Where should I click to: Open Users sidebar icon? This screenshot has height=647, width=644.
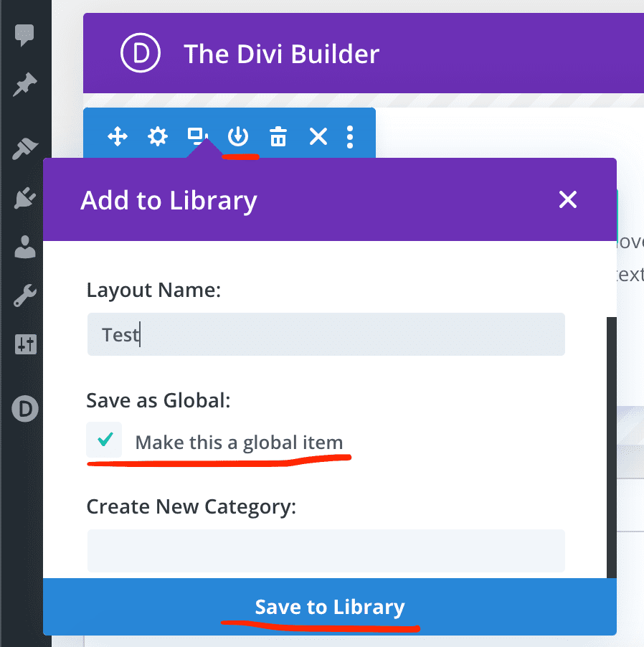(25, 247)
